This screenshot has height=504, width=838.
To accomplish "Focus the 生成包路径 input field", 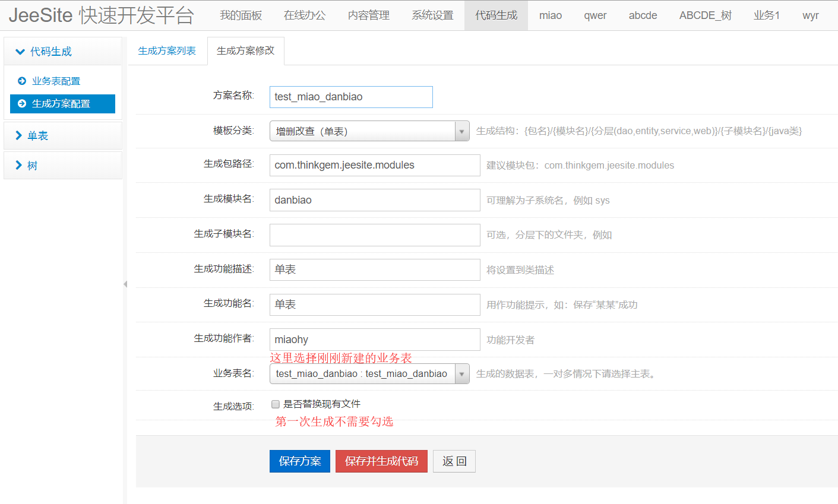I will click(x=375, y=165).
